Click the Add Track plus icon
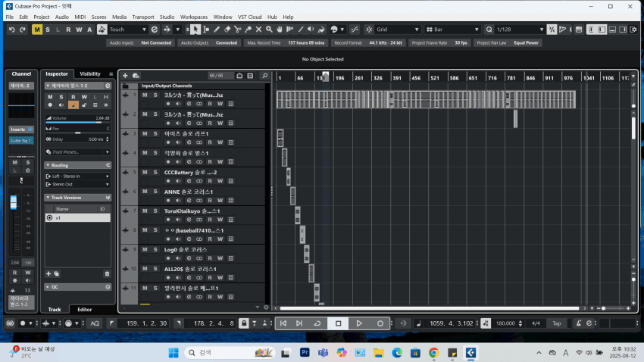 pyautogui.click(x=125, y=76)
